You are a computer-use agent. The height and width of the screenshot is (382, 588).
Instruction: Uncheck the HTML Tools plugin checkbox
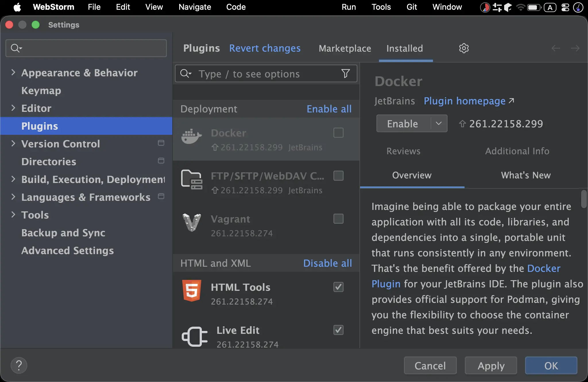[x=339, y=287]
